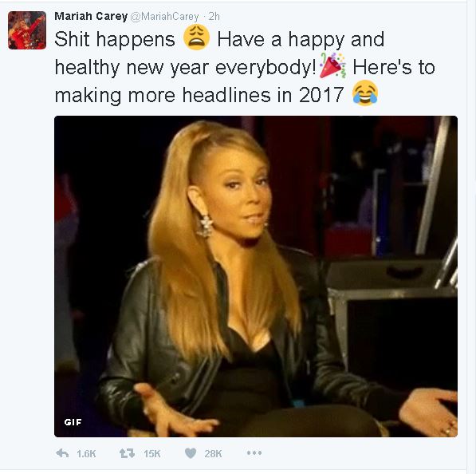Click the 1.6K reply count
Screen dimensions: 476x474
click(86, 454)
